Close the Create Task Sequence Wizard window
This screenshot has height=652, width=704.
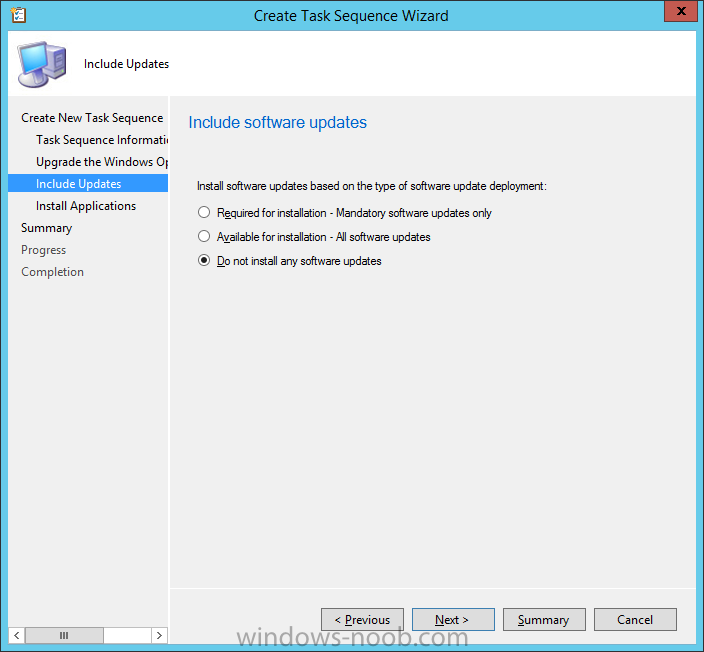681,11
